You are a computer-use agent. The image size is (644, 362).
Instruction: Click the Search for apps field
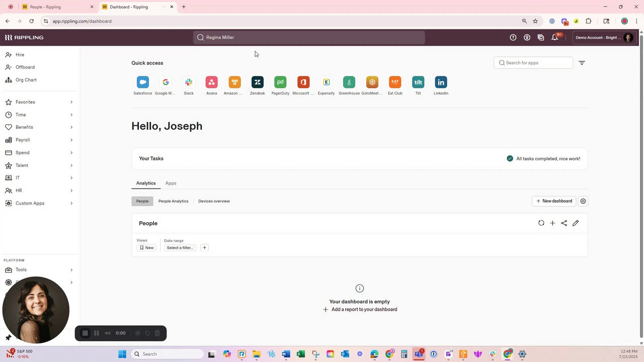coord(533,63)
